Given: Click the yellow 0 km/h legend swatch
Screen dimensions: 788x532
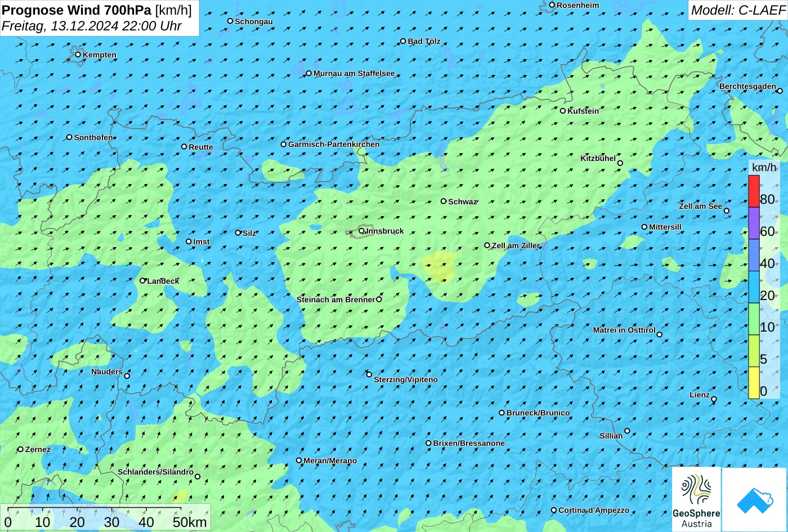Looking at the screenshot, I should [x=754, y=383].
